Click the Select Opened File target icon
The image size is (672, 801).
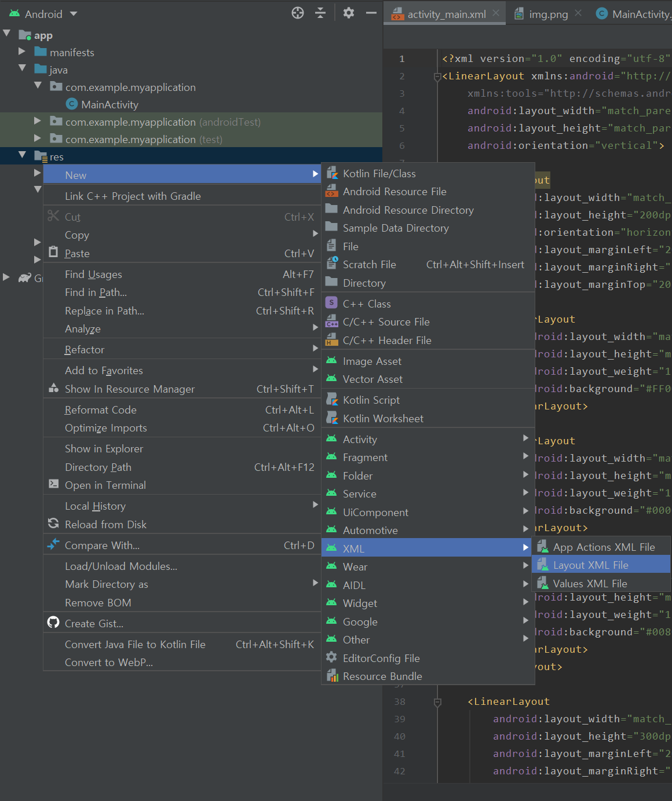coord(298,13)
